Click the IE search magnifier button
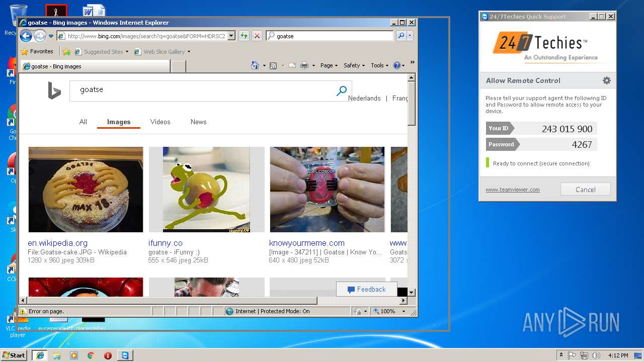The width and height of the screenshot is (644, 362). (401, 36)
